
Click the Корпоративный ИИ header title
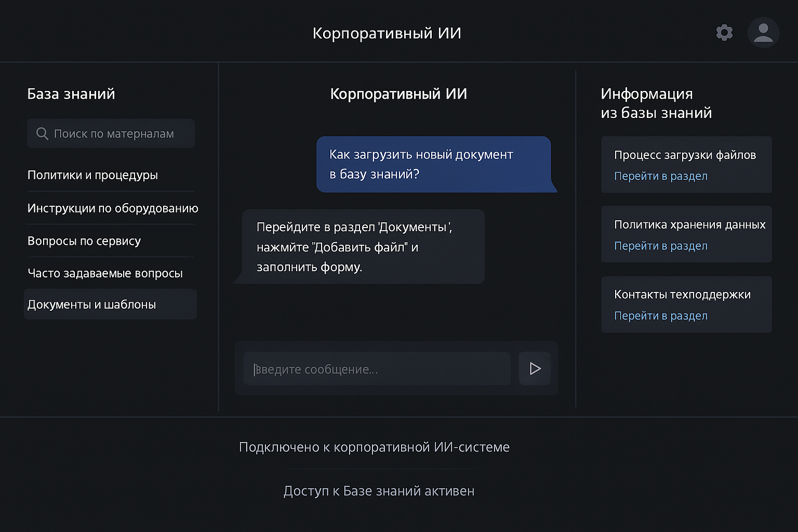point(387,33)
